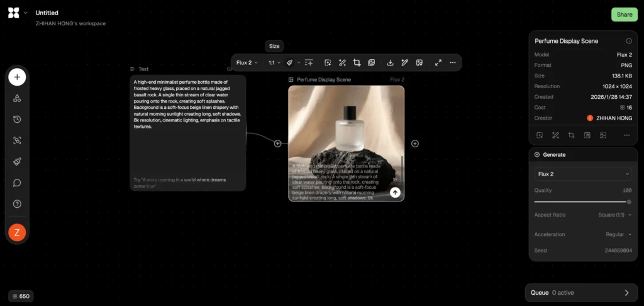644x306 pixels.
Task: Click the upload arrow button on image node
Action: [x=395, y=193]
